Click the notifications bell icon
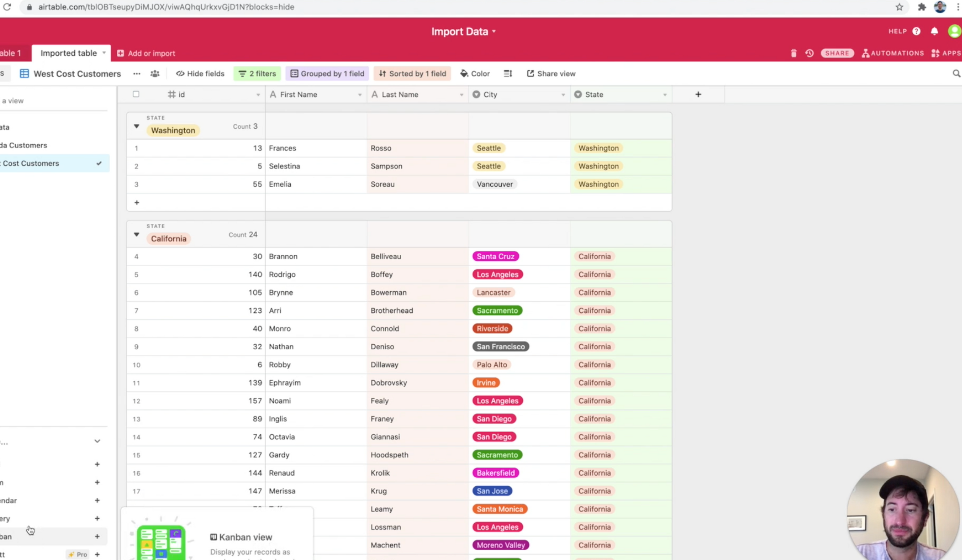The height and width of the screenshot is (560, 962). (x=934, y=31)
